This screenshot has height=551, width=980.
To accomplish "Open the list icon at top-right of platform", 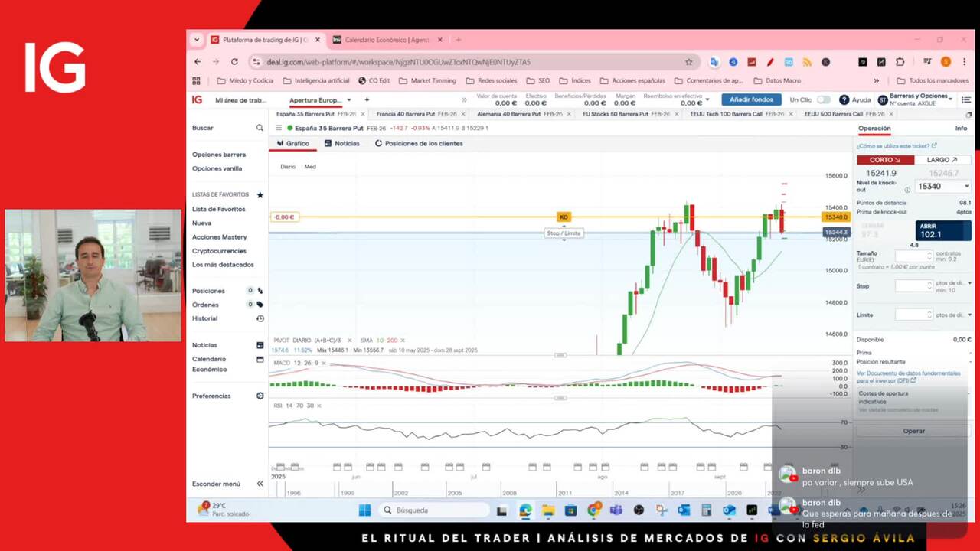I will pyautogui.click(x=966, y=99).
